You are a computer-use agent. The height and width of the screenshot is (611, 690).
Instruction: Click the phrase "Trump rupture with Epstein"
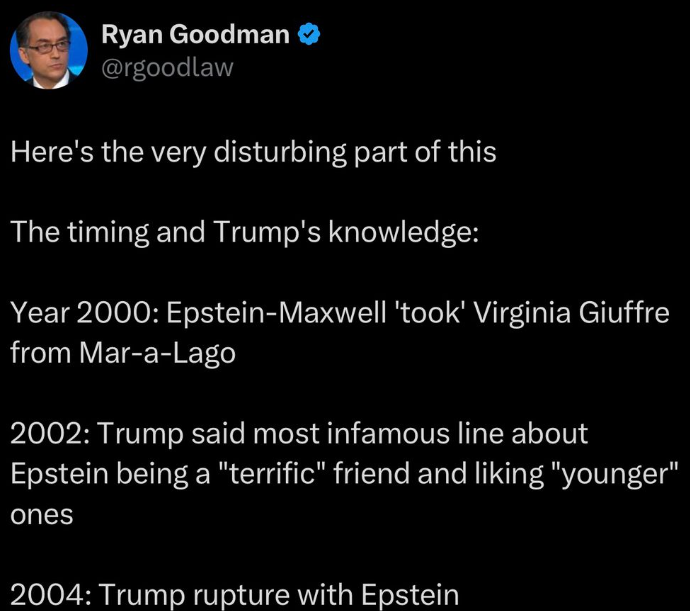click(278, 595)
